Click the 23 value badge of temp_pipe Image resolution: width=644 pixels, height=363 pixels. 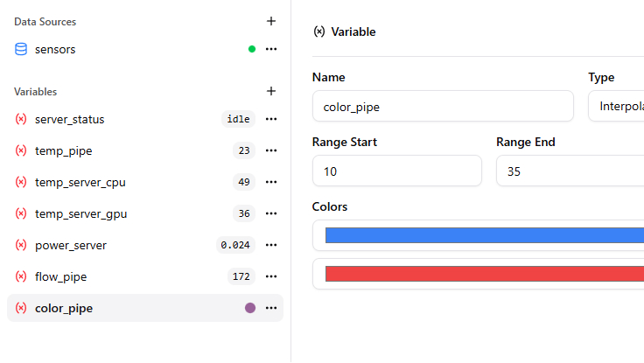pos(244,150)
